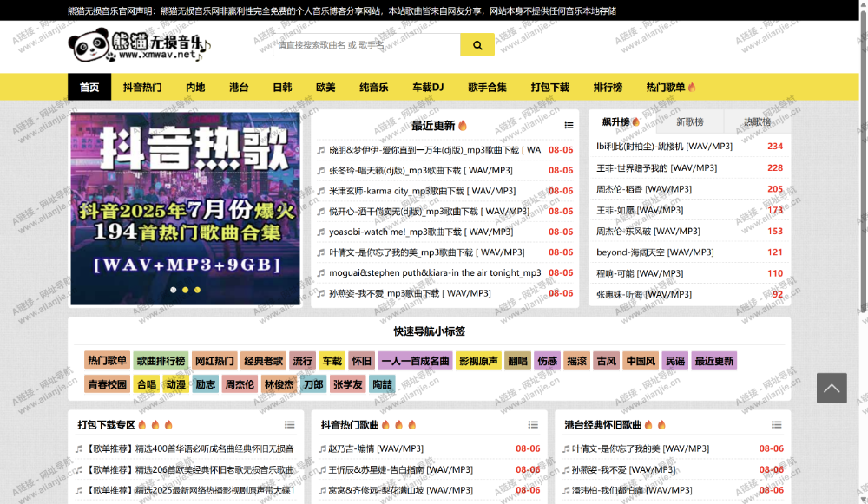Switch to the 飙升榜 tab

pos(621,121)
